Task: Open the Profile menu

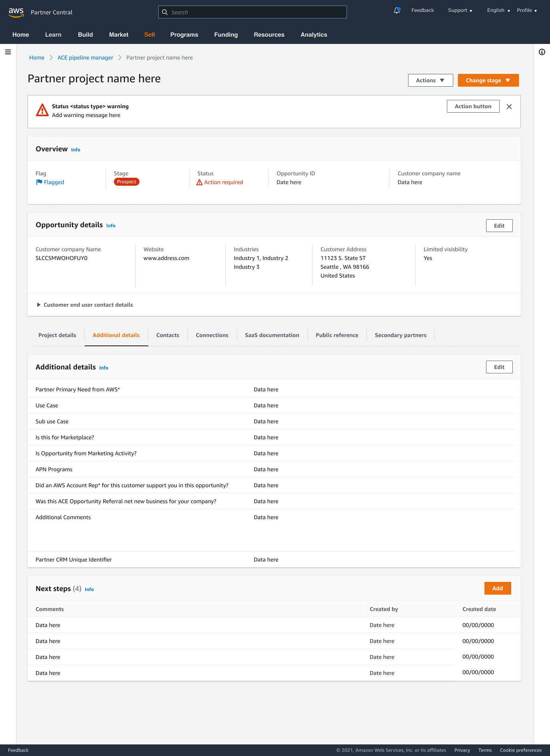Action: coord(527,10)
